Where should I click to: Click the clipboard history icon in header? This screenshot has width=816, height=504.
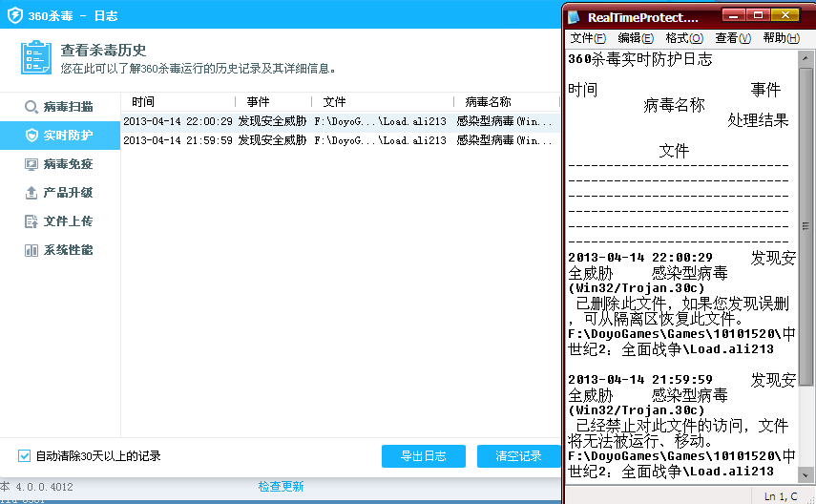click(36, 57)
